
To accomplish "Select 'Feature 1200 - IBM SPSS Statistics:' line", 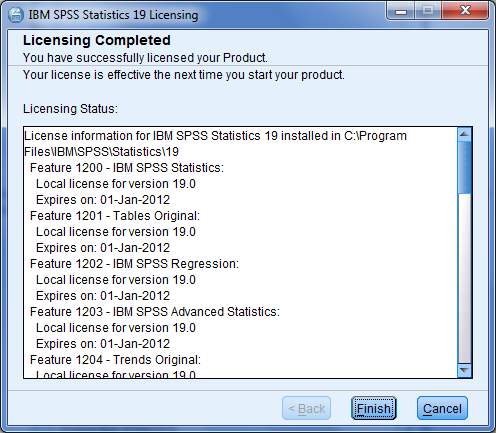I will coord(127,168).
